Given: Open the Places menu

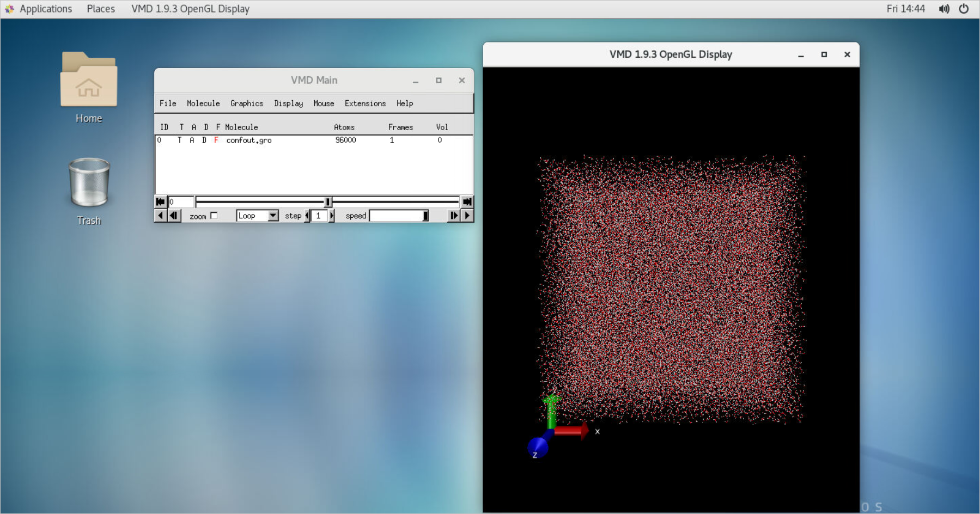Looking at the screenshot, I should [x=101, y=9].
